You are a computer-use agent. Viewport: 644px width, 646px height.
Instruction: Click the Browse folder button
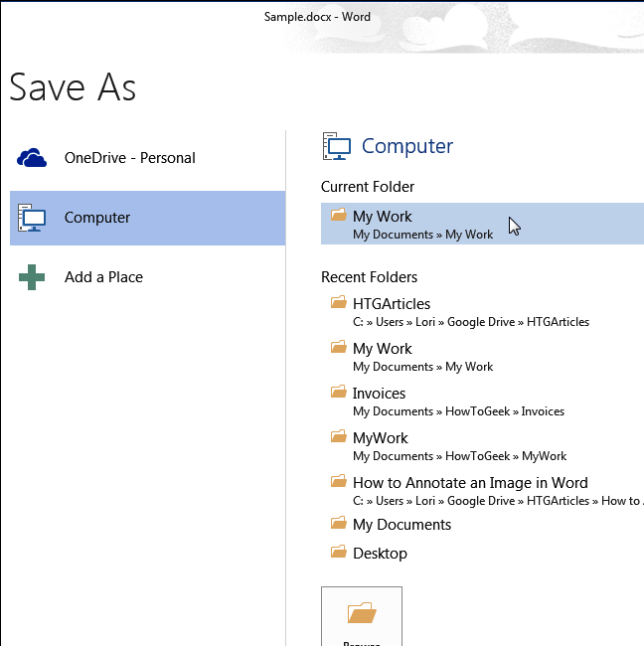pos(362,617)
